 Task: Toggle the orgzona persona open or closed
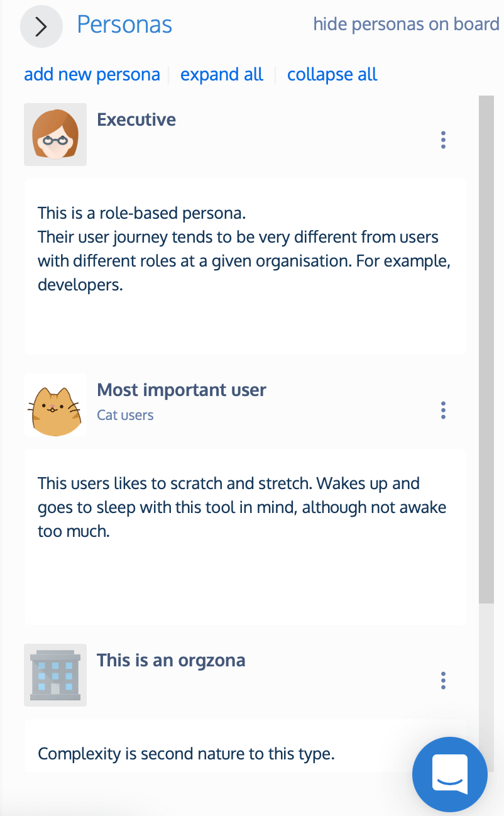(171, 660)
